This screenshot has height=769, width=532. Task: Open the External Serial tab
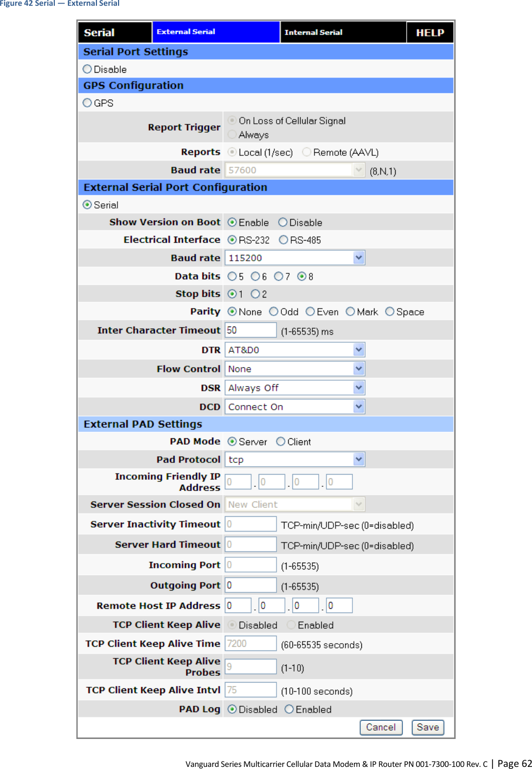216,32
